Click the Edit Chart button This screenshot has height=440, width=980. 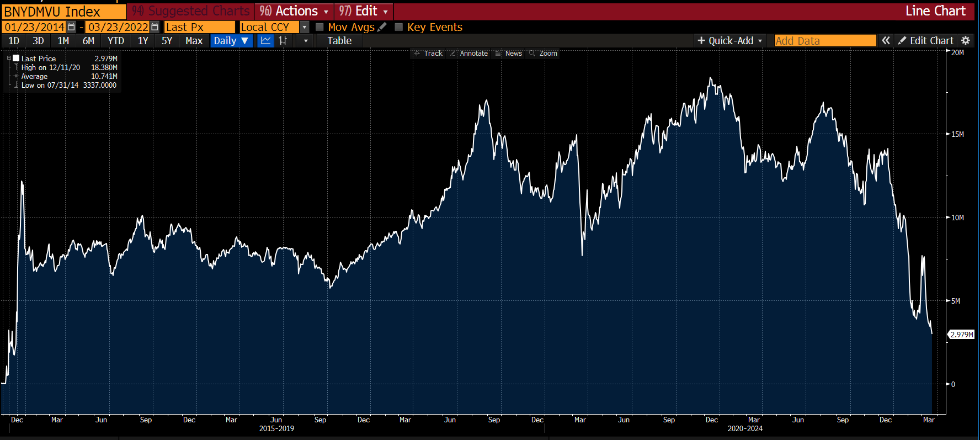point(926,40)
